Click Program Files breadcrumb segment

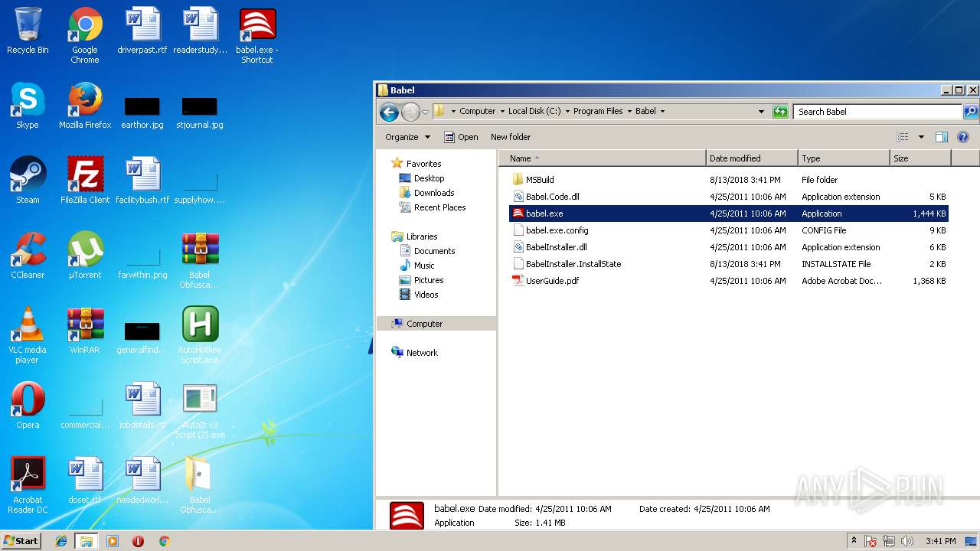pyautogui.click(x=598, y=111)
